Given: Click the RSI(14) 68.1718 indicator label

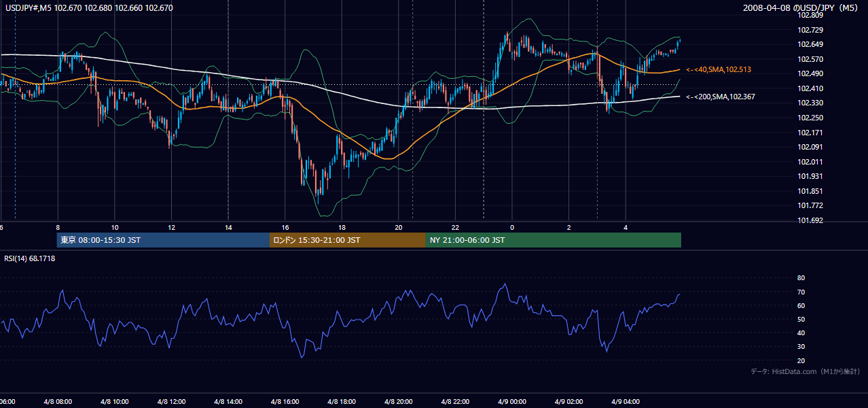Looking at the screenshot, I should [30, 258].
